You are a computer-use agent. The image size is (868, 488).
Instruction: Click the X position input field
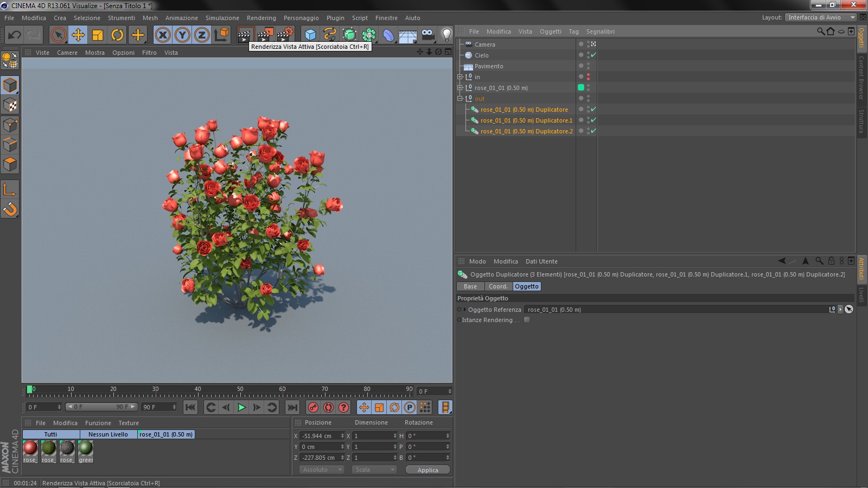[x=320, y=436]
